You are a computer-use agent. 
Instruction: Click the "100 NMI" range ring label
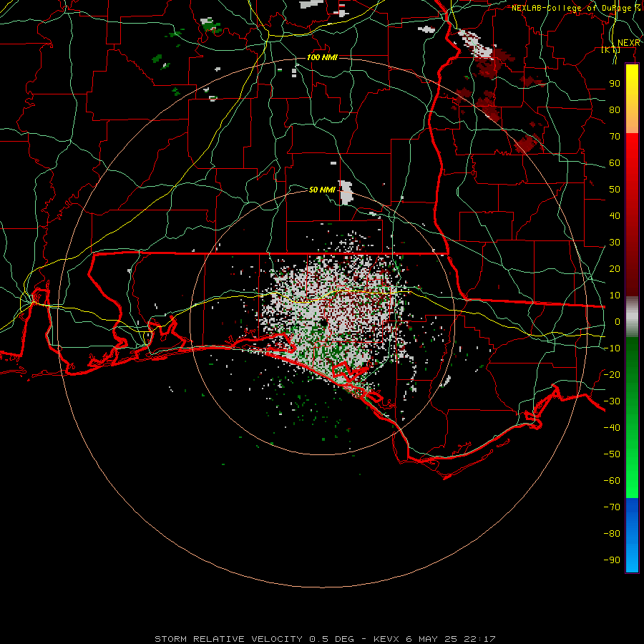[x=322, y=57]
